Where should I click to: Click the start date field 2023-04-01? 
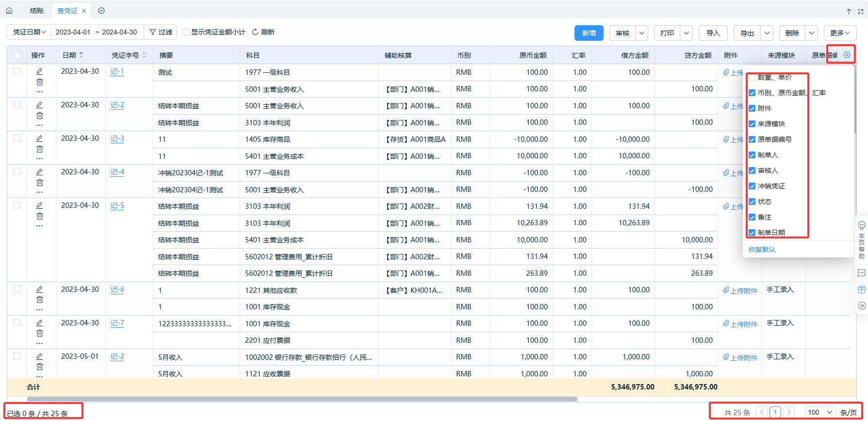(73, 32)
